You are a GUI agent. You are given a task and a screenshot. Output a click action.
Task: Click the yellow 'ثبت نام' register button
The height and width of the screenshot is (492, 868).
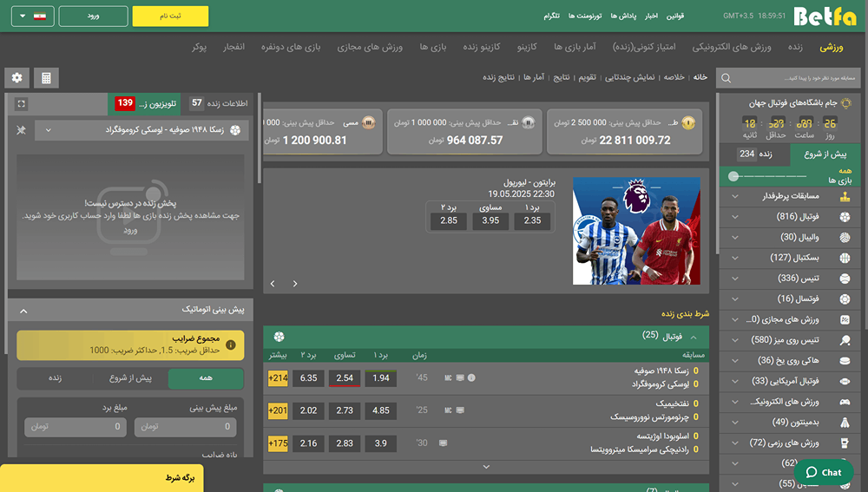[170, 16]
